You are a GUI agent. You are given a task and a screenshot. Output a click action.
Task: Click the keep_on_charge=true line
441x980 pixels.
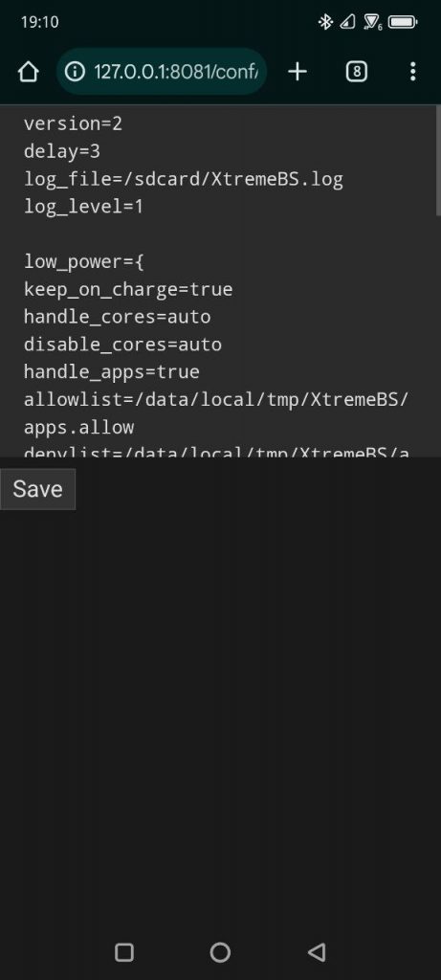tap(128, 289)
